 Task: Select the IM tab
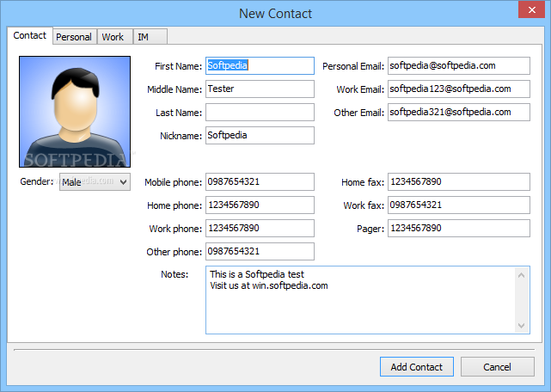(150, 37)
